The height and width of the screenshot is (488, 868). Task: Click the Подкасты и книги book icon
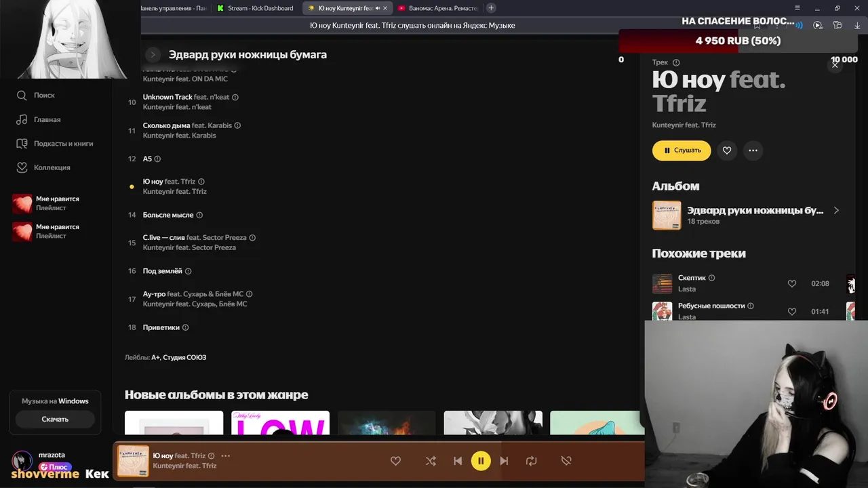(22, 144)
